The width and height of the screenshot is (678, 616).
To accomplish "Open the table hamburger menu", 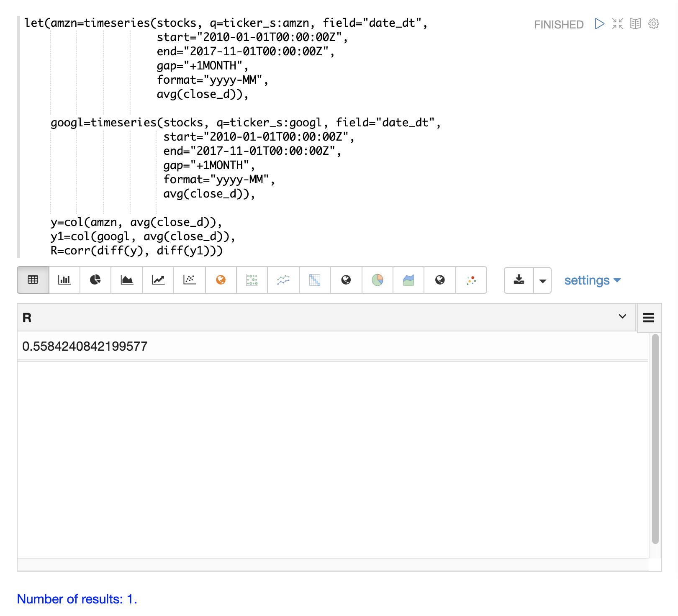I will click(x=648, y=318).
